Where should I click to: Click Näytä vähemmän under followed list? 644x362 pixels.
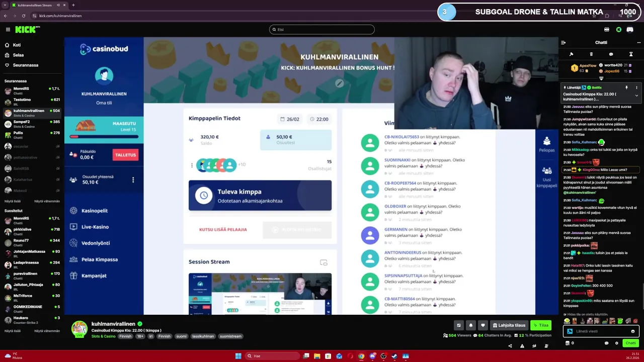(x=47, y=201)
